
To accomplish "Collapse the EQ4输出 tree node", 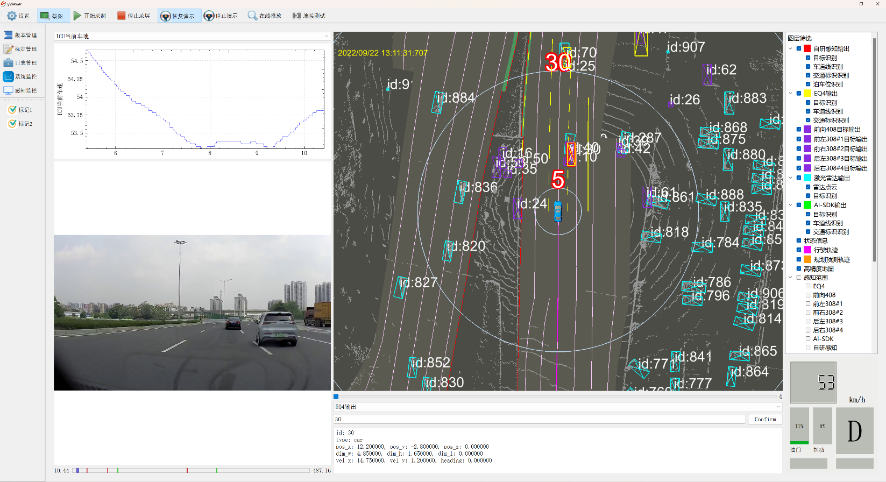I will point(791,93).
